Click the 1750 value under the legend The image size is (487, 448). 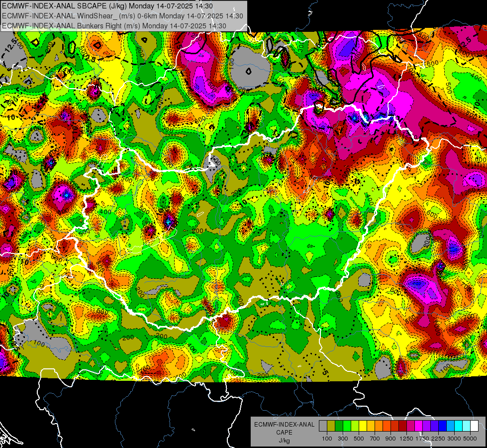(422, 439)
